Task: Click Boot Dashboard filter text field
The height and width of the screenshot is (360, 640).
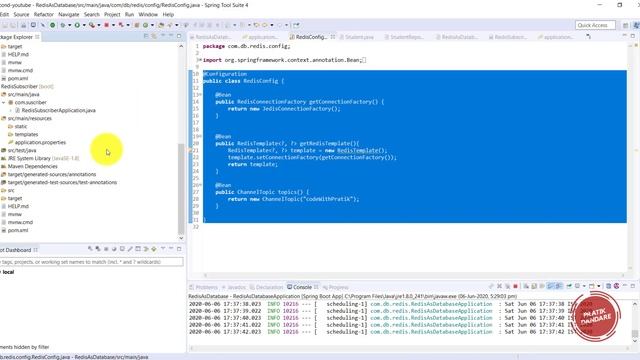Action: click(x=91, y=262)
